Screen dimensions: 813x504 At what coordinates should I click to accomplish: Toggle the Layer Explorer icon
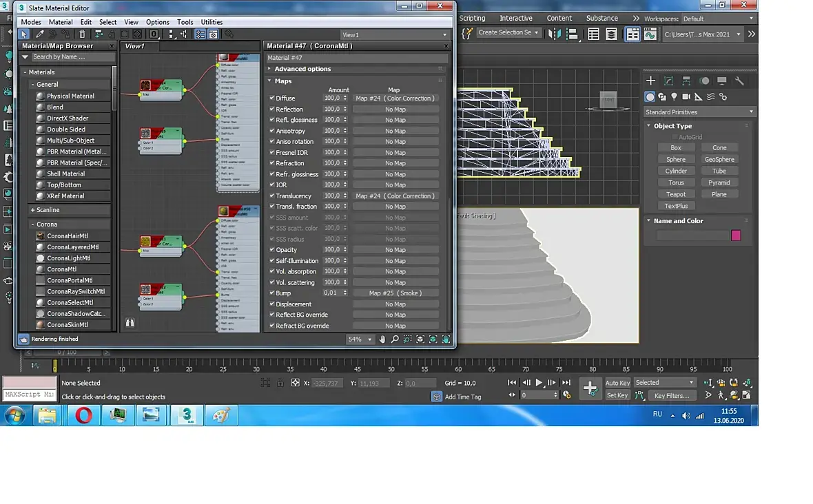[612, 34]
